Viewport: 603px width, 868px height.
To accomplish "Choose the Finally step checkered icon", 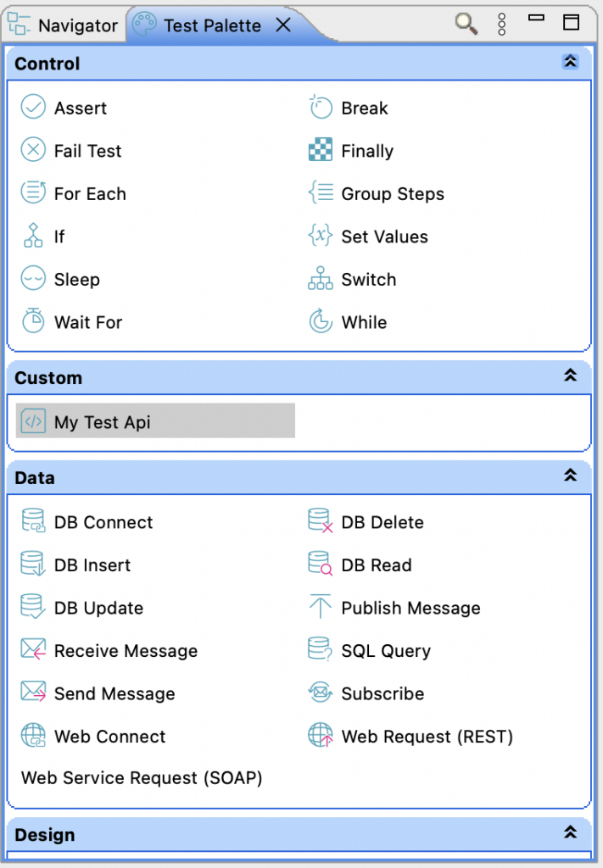I will point(320,149).
